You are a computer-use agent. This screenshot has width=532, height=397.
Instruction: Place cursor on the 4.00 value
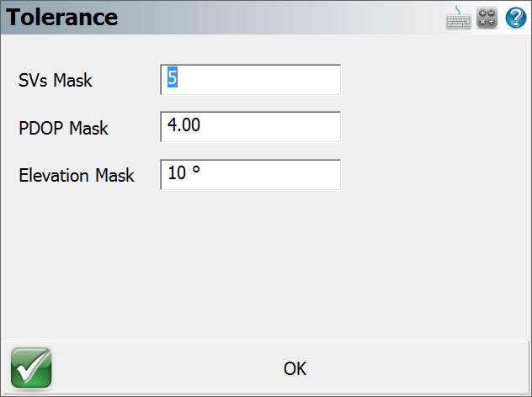[x=184, y=124]
